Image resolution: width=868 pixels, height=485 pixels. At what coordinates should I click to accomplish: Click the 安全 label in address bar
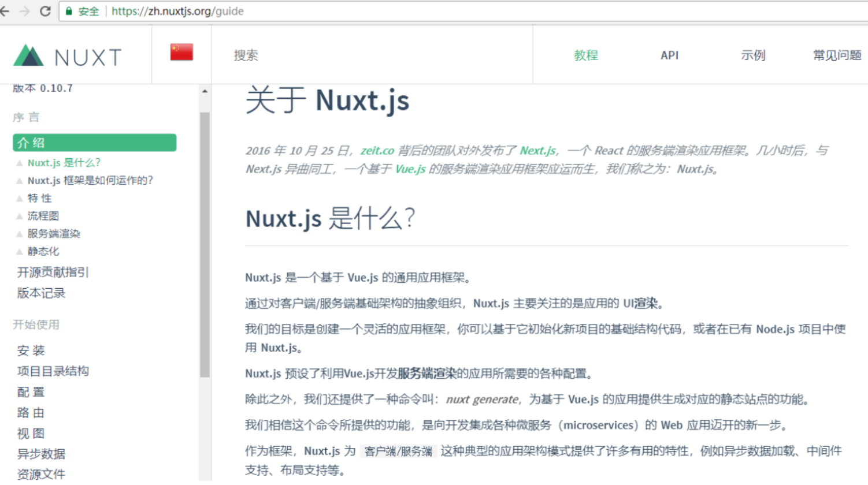click(88, 11)
